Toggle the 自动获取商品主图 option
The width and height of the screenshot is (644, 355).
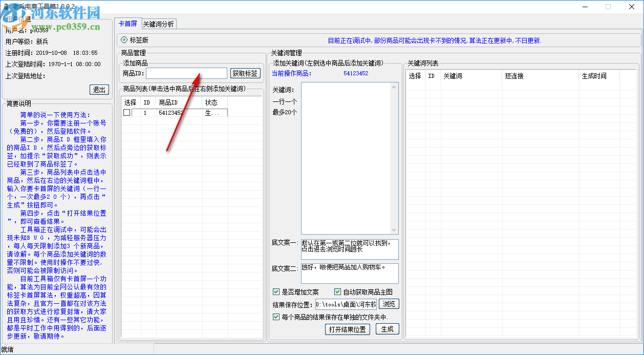click(x=337, y=291)
